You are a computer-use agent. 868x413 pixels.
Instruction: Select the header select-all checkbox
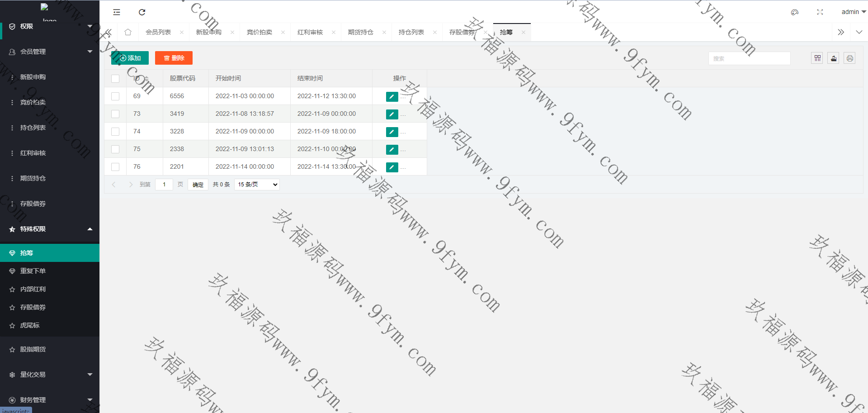(115, 79)
